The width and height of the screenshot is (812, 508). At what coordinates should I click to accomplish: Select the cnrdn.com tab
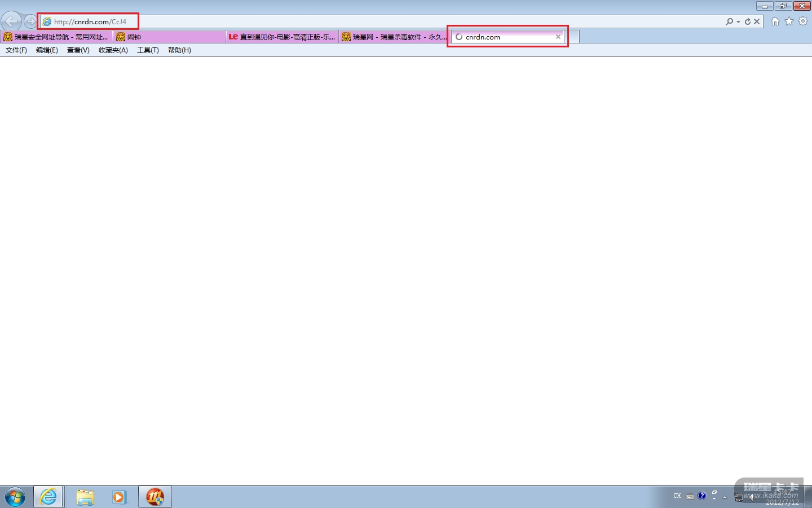point(507,37)
